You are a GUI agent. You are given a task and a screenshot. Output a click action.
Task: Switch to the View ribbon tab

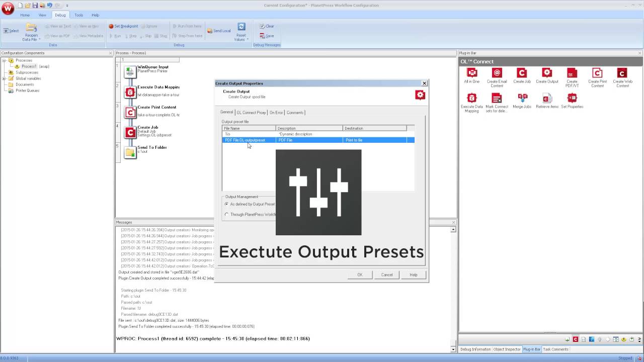pyautogui.click(x=42, y=15)
